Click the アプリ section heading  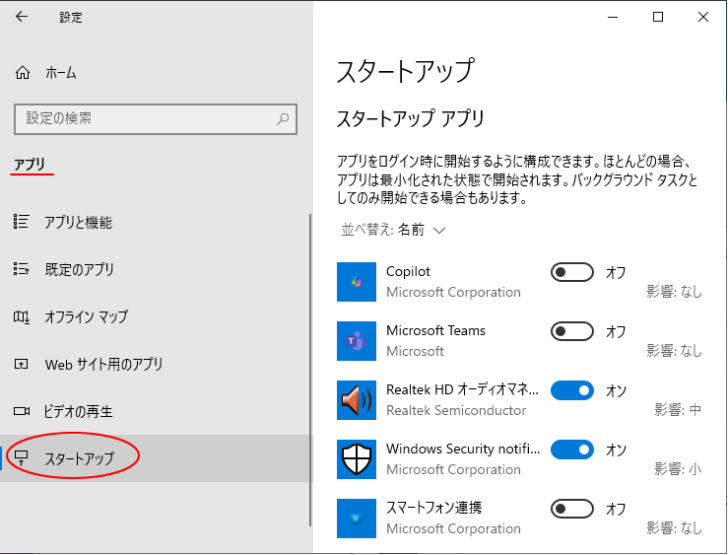(x=29, y=164)
